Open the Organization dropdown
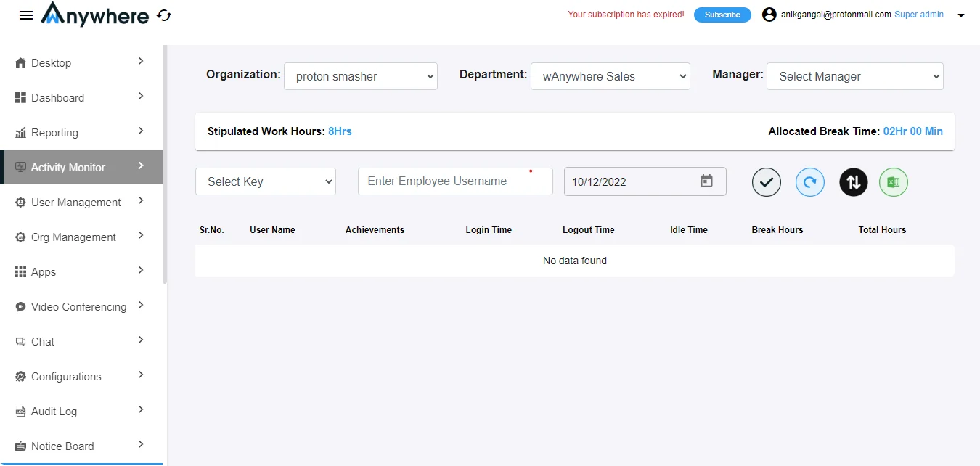The image size is (980, 466). 361,76
